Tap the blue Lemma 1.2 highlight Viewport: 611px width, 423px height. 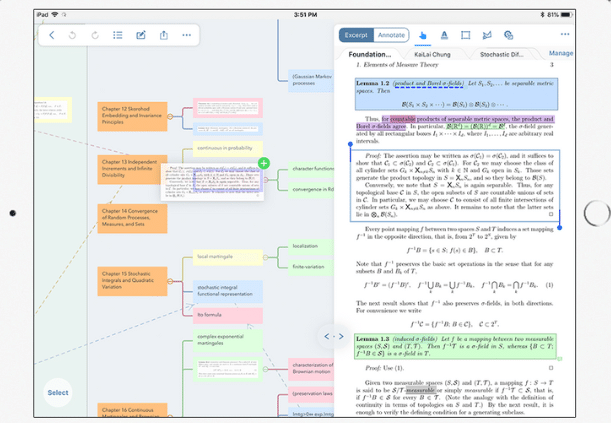(456, 94)
